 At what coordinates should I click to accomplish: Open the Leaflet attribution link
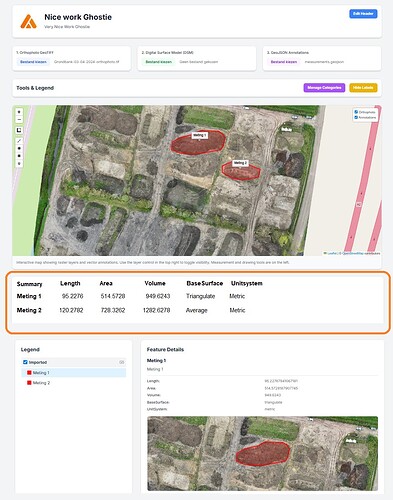tap(331, 253)
